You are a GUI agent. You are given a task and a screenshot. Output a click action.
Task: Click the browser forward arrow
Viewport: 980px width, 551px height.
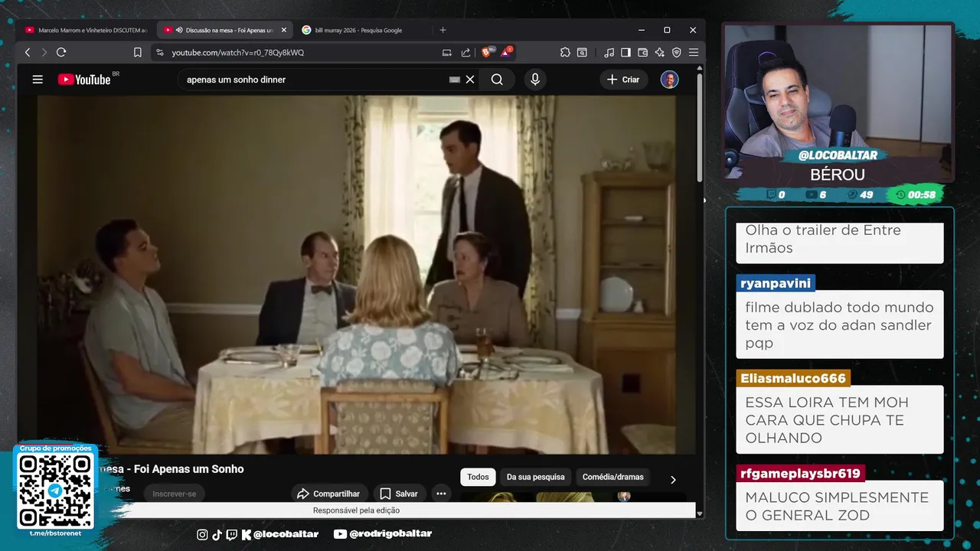[x=44, y=52]
